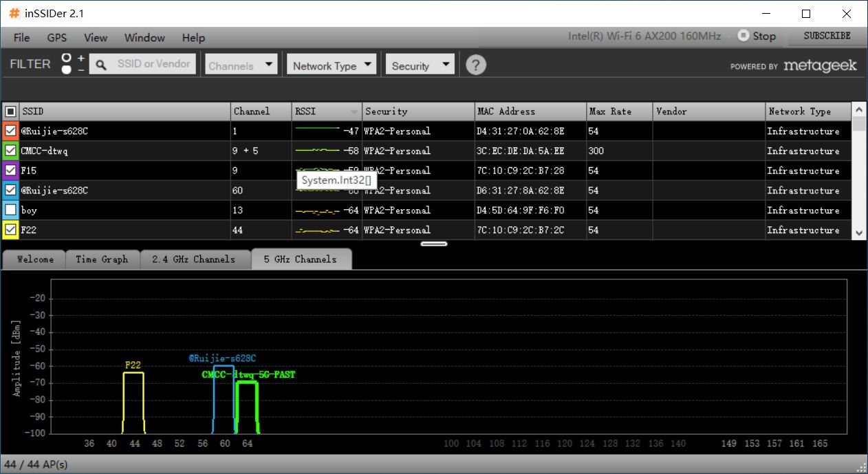Sort by the Max Rate column header
This screenshot has height=474, width=868.
pos(619,111)
